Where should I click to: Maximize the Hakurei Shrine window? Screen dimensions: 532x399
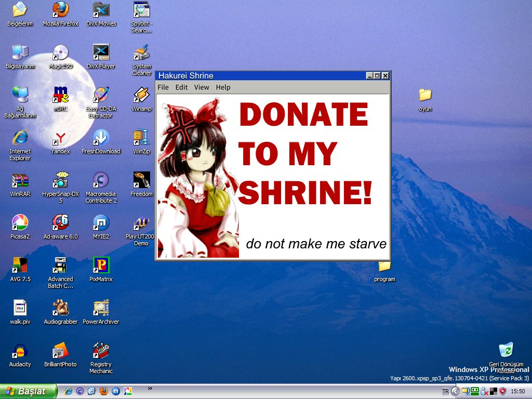[377, 76]
